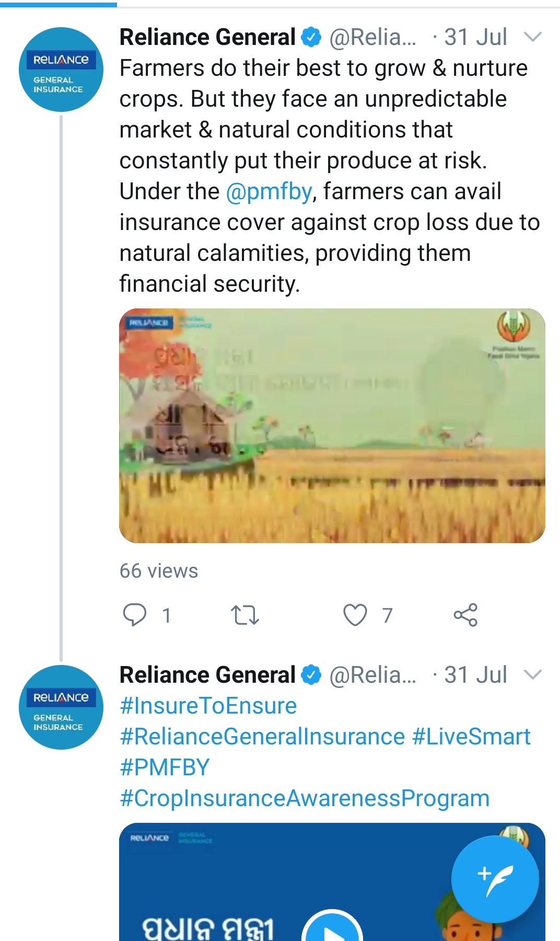560x941 pixels.
Task: Tap the compose new tweet floating button
Action: tap(495, 879)
